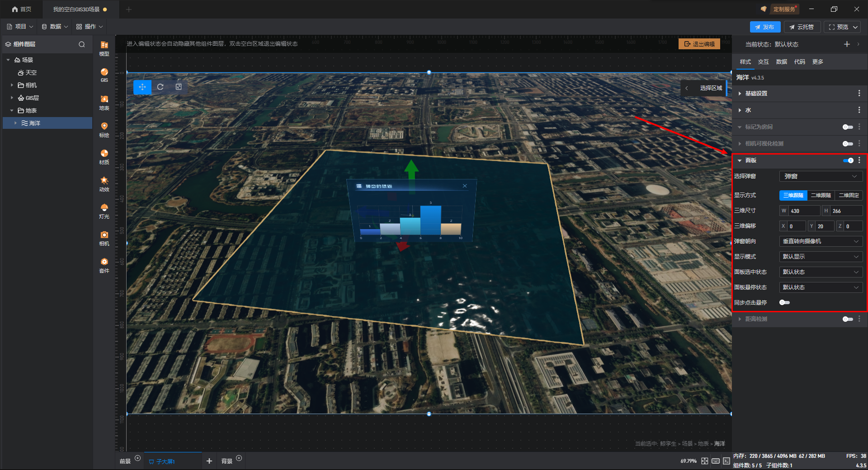Click the 灯光 (Light) sidebar icon

point(104,210)
